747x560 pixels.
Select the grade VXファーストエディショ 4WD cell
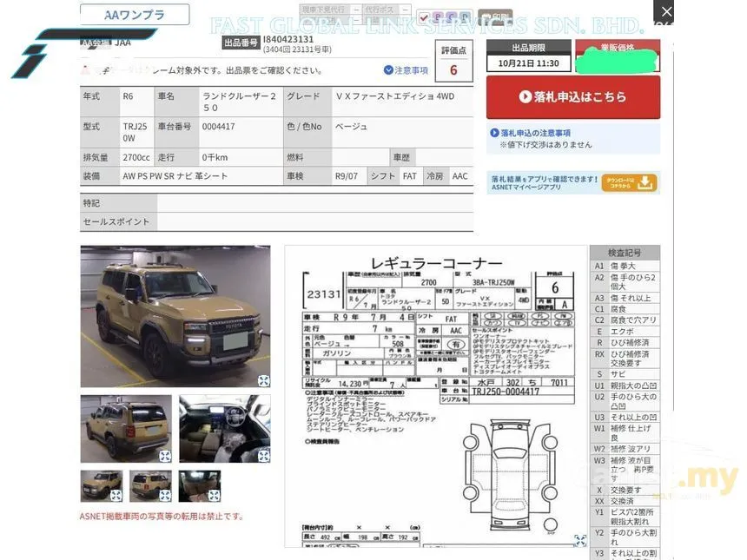pyautogui.click(x=402, y=102)
